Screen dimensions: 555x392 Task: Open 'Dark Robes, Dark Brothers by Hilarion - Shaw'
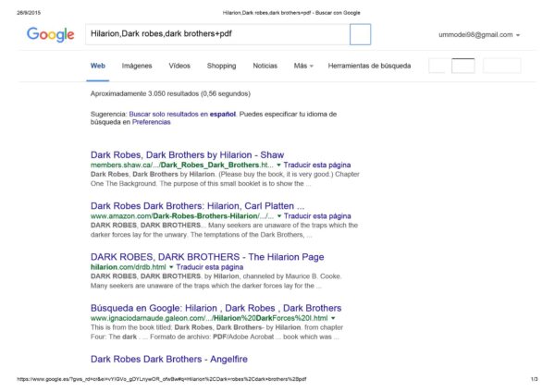pos(187,155)
